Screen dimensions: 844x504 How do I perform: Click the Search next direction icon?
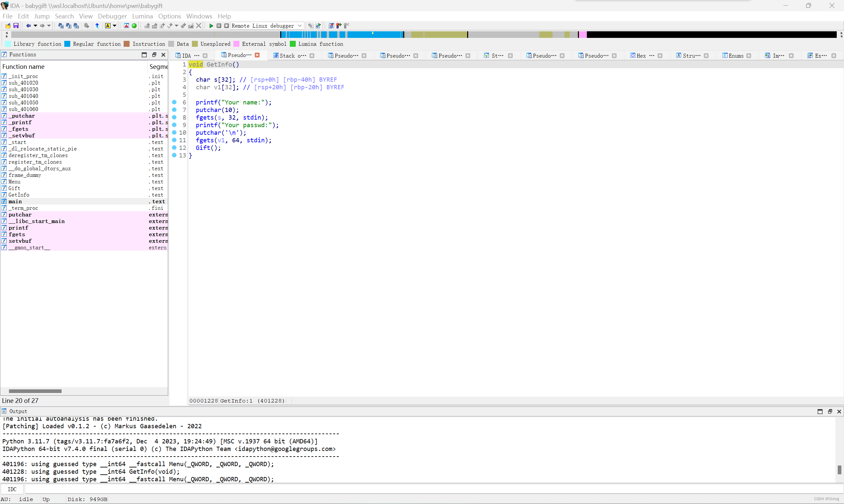click(87, 26)
